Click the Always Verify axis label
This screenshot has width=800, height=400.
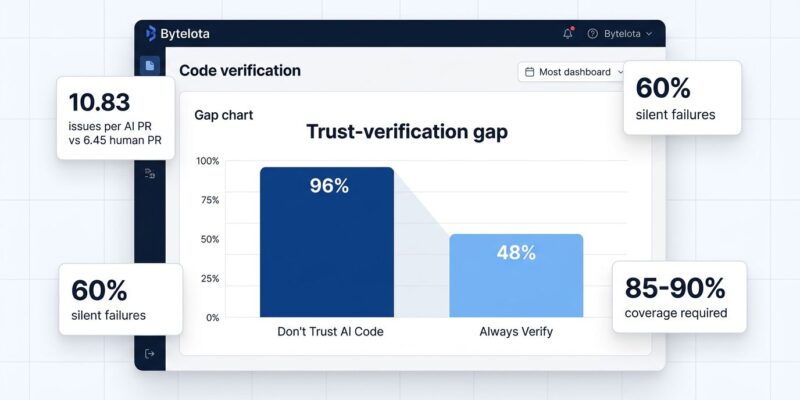click(515, 331)
